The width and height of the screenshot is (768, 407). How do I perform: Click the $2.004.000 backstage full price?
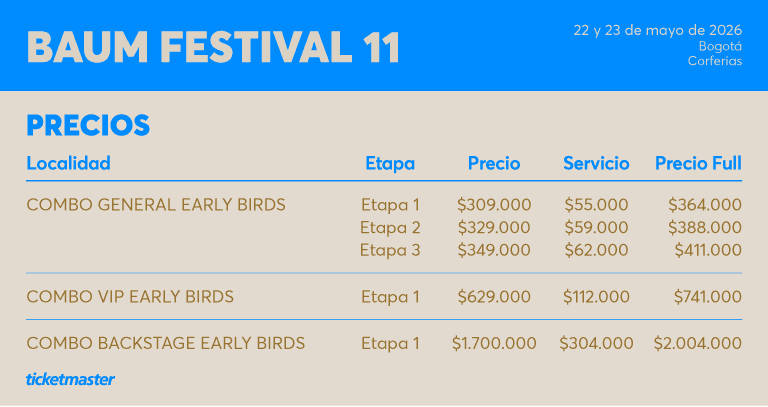698,343
